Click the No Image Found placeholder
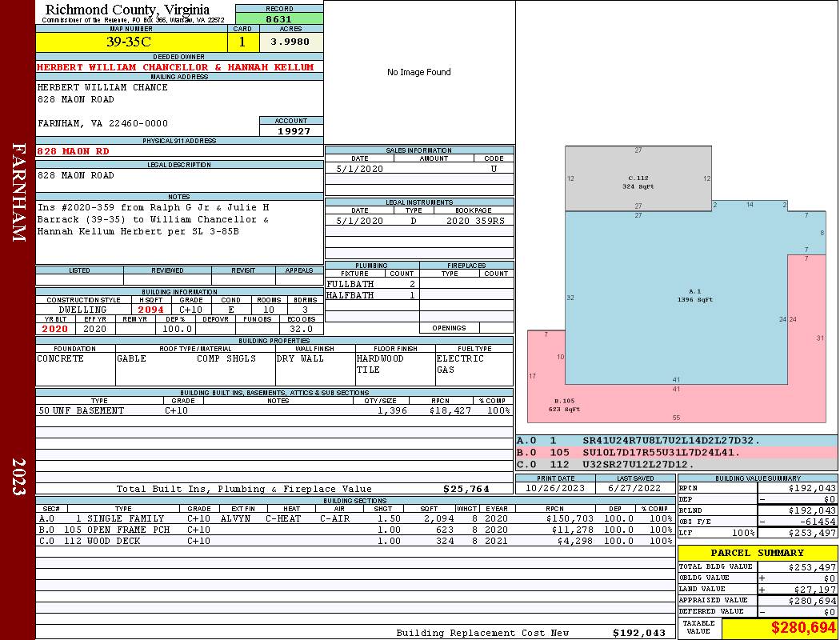Screen dimensions: 840x640 coord(419,72)
